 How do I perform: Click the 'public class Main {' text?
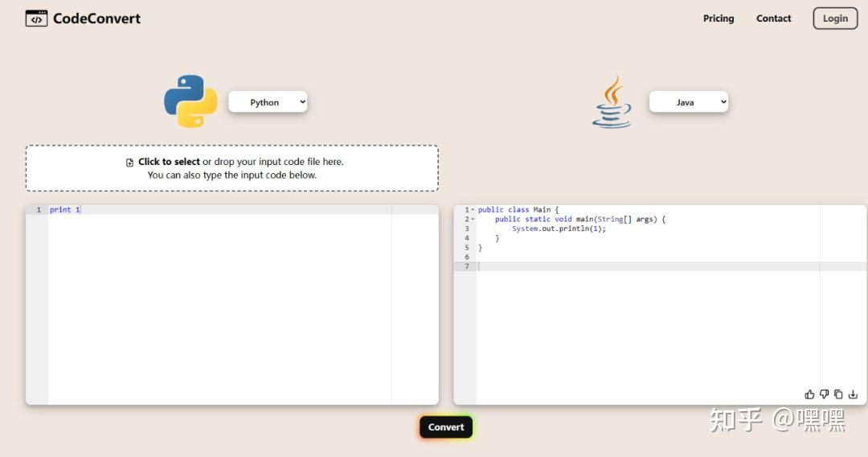click(518, 210)
